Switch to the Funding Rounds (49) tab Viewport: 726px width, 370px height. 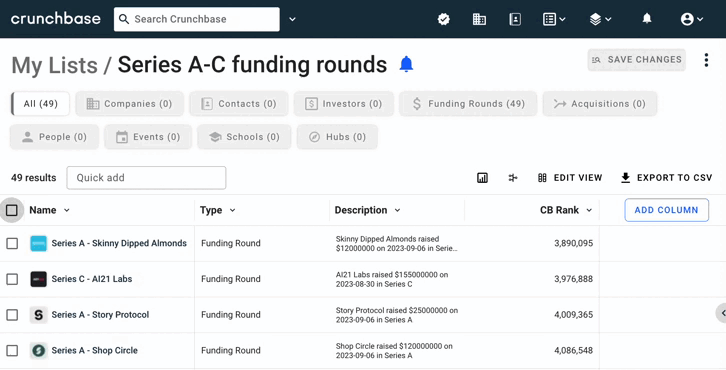[x=468, y=104]
